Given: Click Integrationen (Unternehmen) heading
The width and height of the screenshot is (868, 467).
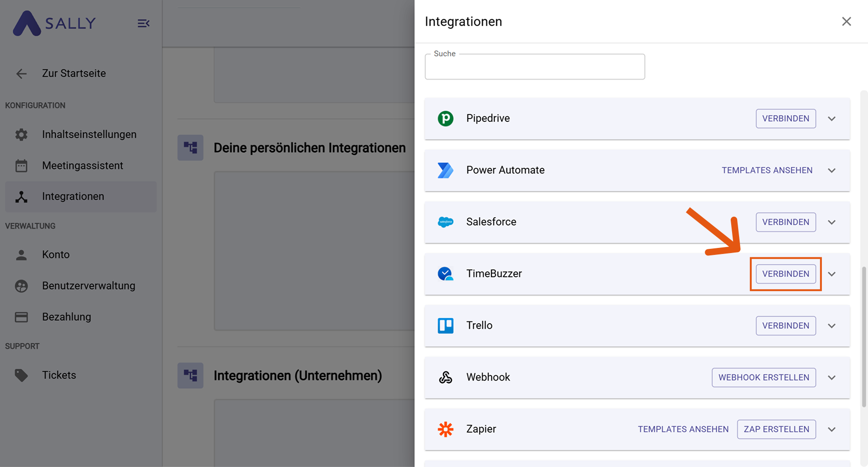Looking at the screenshot, I should (298, 376).
